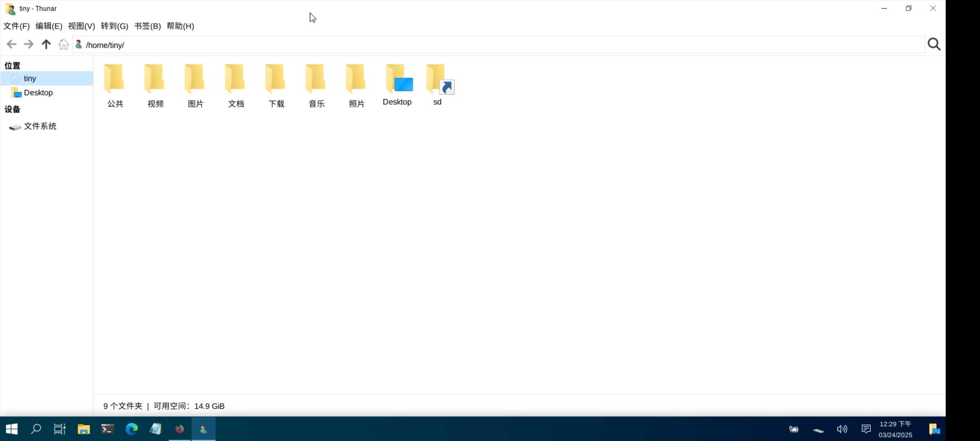
Task: Open the search magnifier in the toolbar
Action: click(934, 44)
